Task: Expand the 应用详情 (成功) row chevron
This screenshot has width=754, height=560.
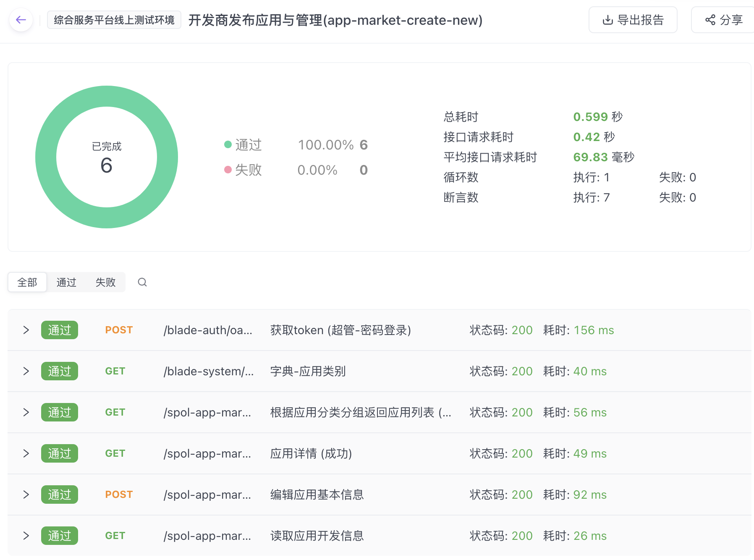Action: coord(26,453)
